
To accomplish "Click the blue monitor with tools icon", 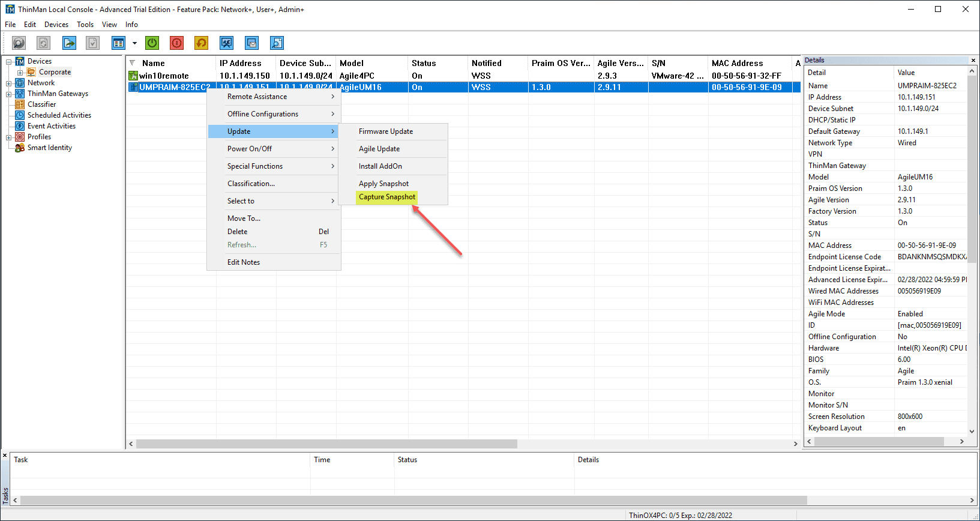I will pyautogui.click(x=226, y=43).
